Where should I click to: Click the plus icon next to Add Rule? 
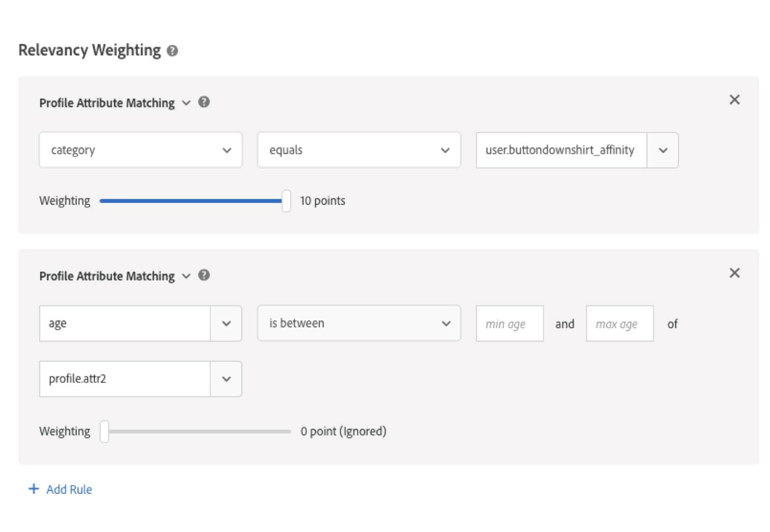click(34, 489)
